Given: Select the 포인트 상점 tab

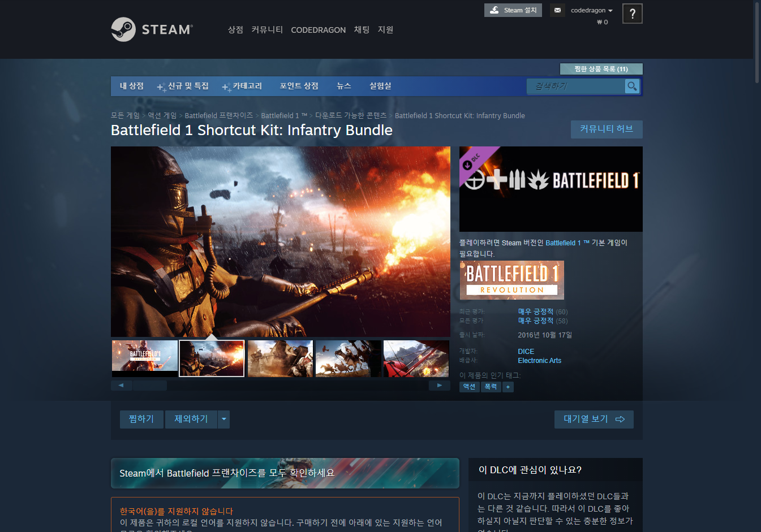Looking at the screenshot, I should [x=299, y=86].
